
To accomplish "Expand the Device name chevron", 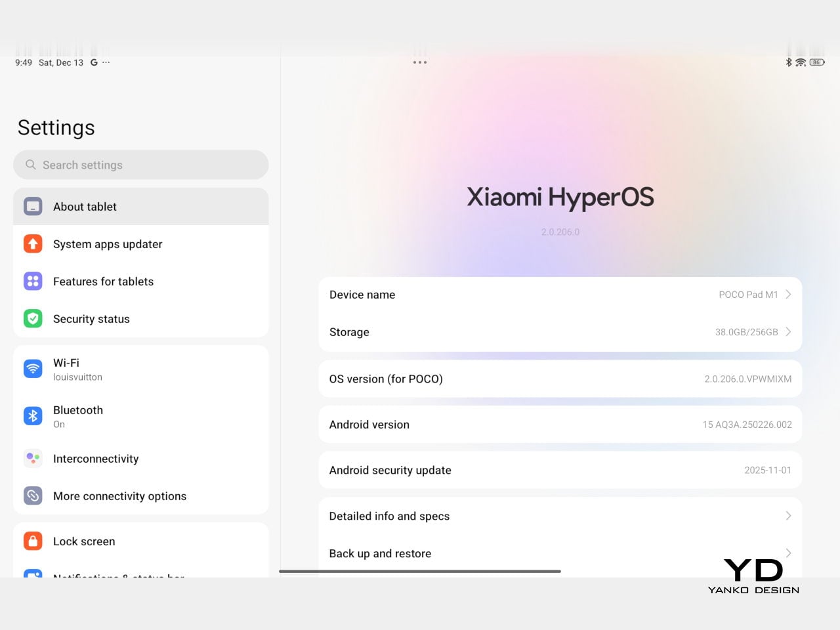I will [x=788, y=295].
